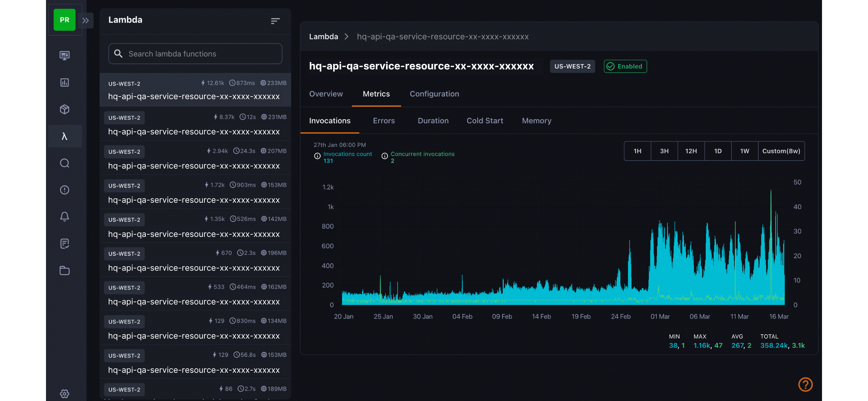The height and width of the screenshot is (401, 868).
Task: Open the bar chart reports sidebar icon
Action: tap(65, 82)
